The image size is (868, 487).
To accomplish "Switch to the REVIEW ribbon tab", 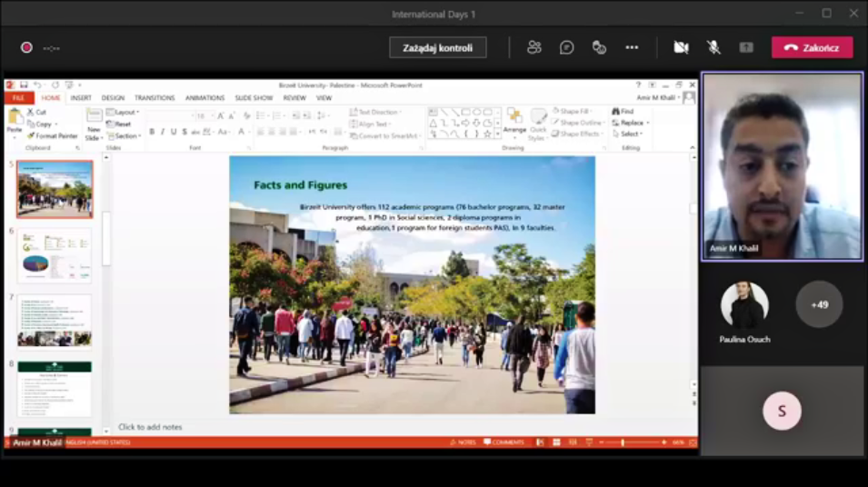I will click(294, 98).
